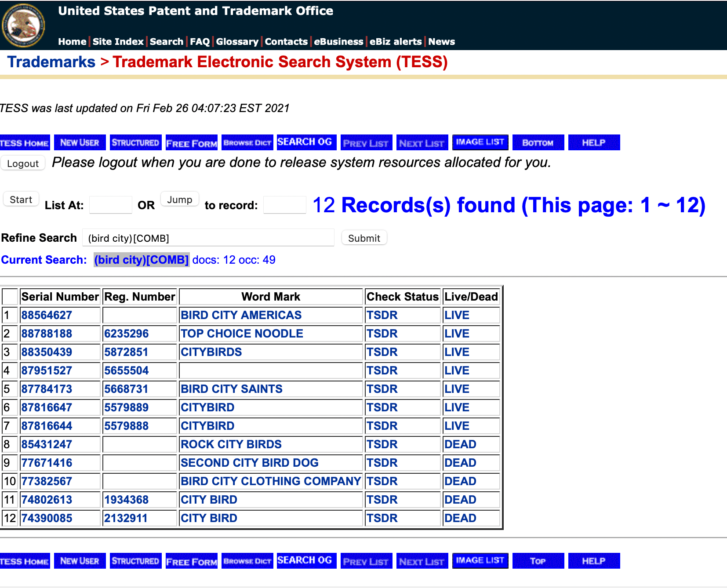Open registration number 6235296
727x588 pixels.
127,334
